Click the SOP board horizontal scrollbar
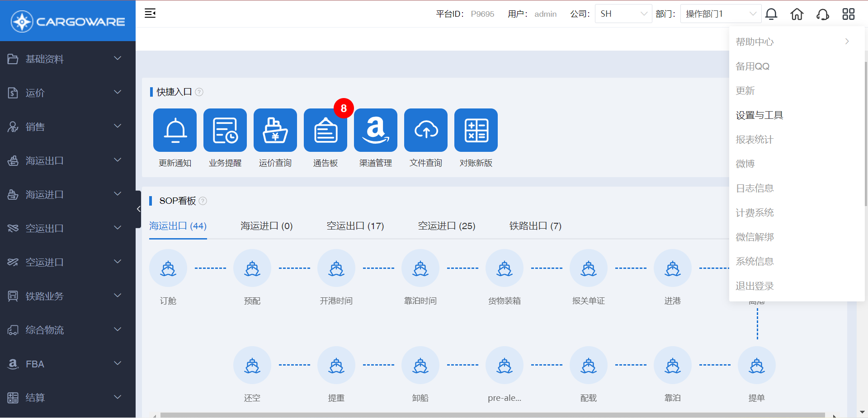This screenshot has width=868, height=418. click(x=492, y=415)
